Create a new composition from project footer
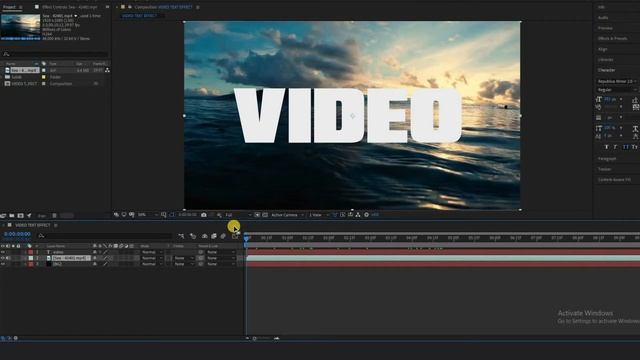This screenshot has width=640, height=360. click(20, 216)
